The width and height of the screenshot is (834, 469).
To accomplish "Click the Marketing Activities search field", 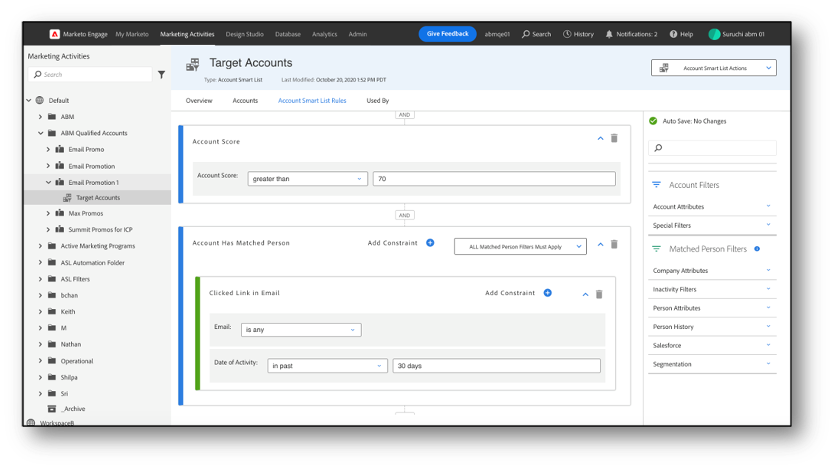I will click(90, 74).
